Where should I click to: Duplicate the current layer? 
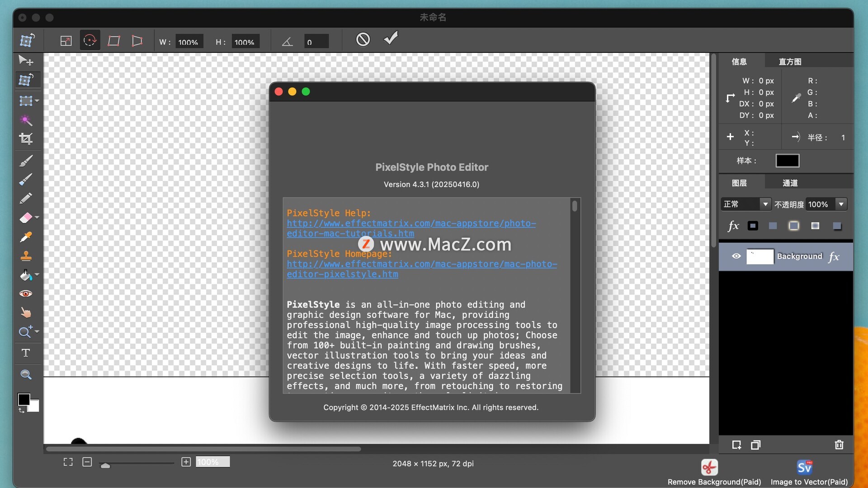756,445
